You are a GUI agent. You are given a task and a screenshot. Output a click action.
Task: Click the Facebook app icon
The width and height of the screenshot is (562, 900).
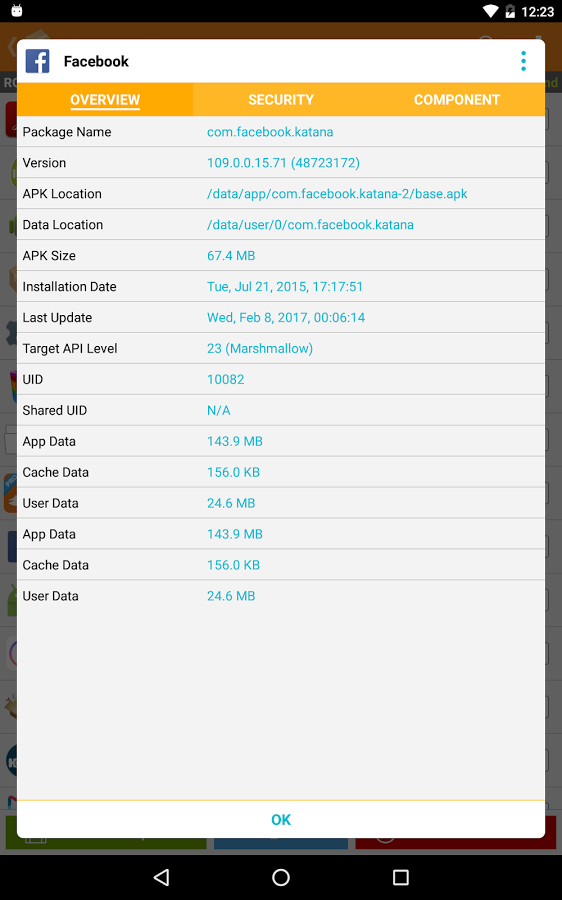coord(37,61)
